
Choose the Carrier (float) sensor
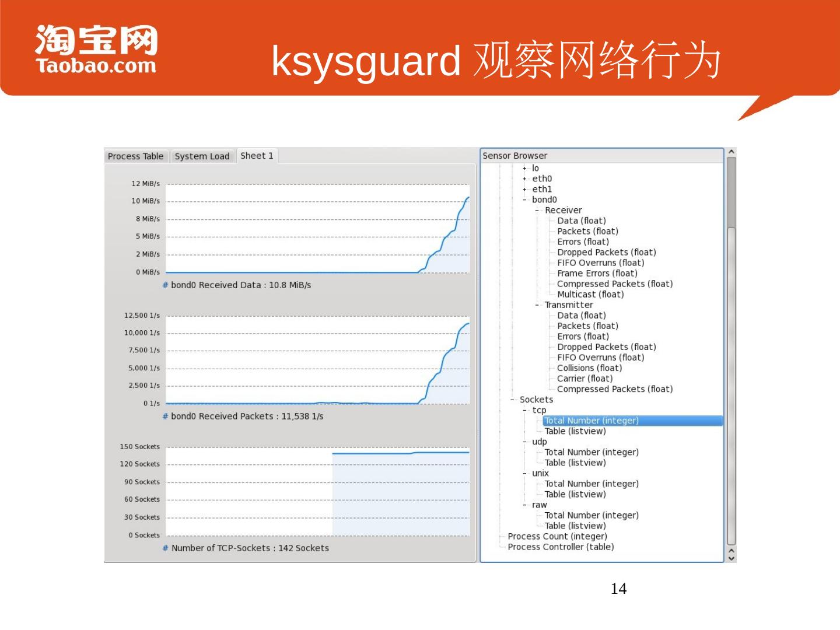click(584, 379)
